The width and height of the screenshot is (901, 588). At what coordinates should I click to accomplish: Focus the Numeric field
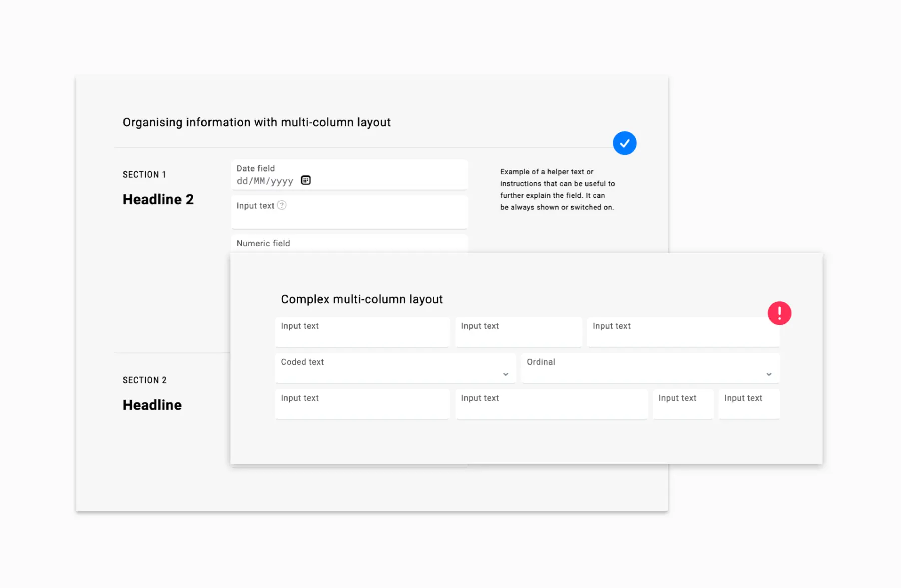tap(349, 244)
